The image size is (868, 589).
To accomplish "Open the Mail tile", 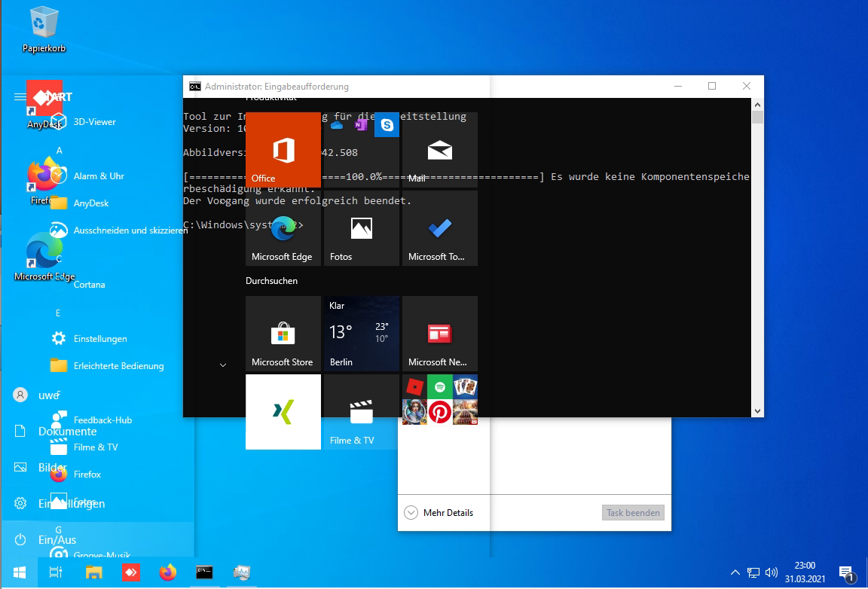I will pyautogui.click(x=439, y=149).
